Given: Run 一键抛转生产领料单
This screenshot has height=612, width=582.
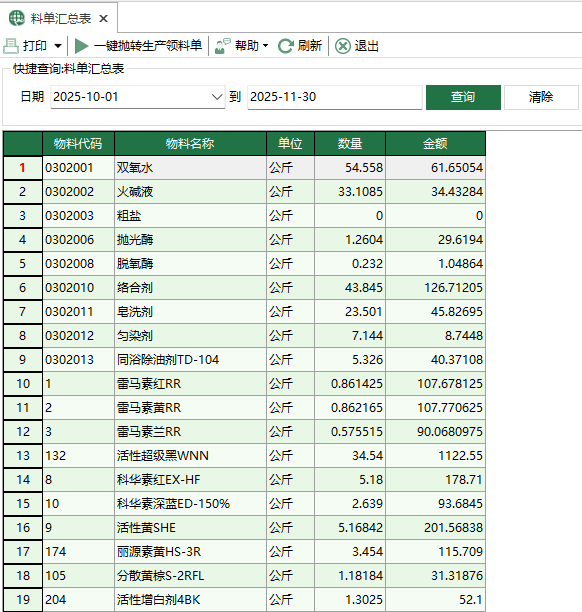Looking at the screenshot, I should click(148, 46).
